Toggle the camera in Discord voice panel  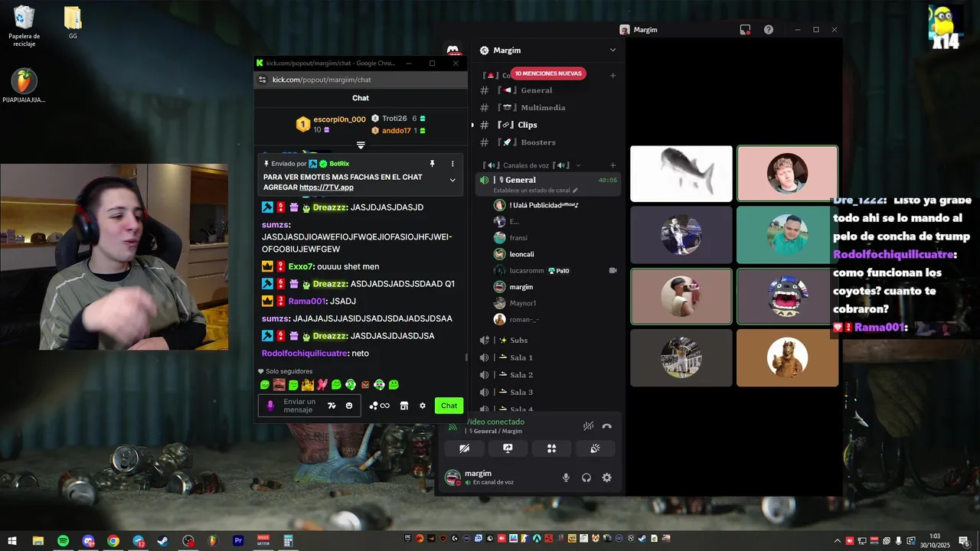[x=464, y=448]
